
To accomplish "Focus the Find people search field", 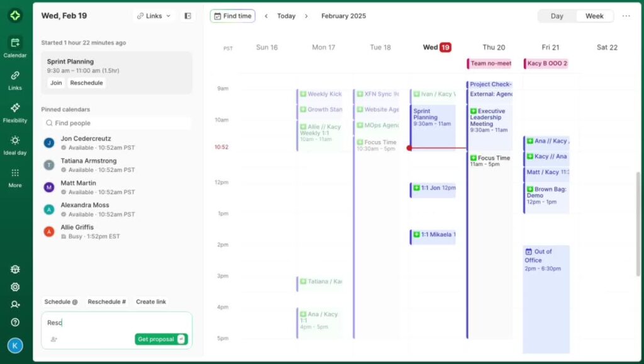I will (x=116, y=123).
